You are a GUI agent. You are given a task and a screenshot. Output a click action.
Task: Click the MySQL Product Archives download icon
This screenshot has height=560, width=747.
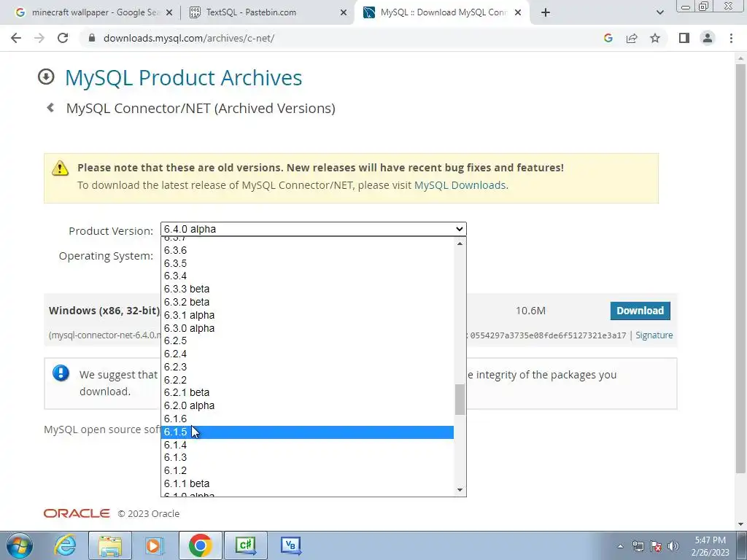pos(46,77)
